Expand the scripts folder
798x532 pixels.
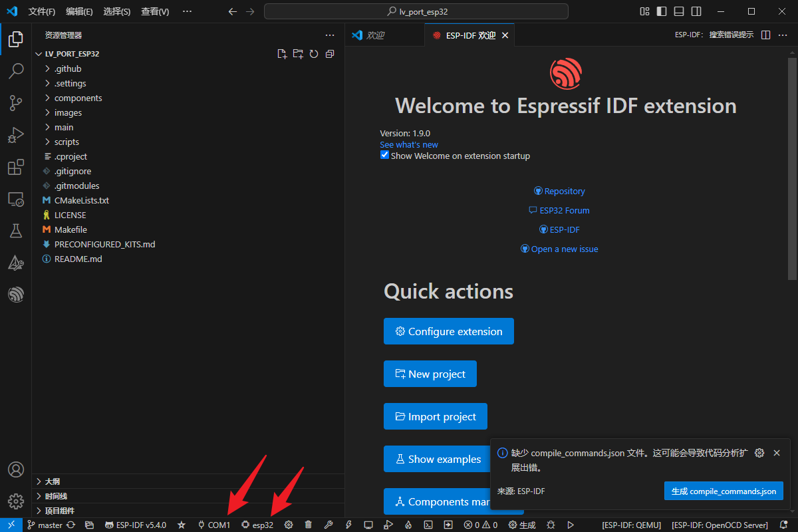tap(188, 142)
